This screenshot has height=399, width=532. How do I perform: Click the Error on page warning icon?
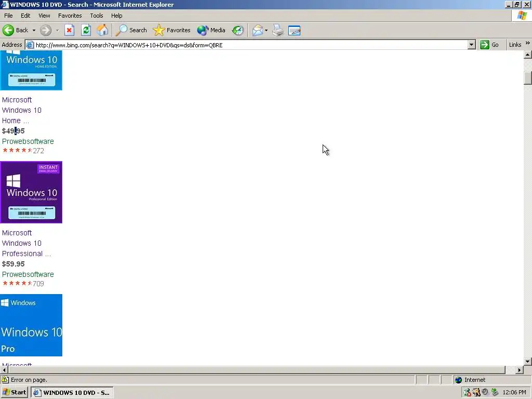5,380
